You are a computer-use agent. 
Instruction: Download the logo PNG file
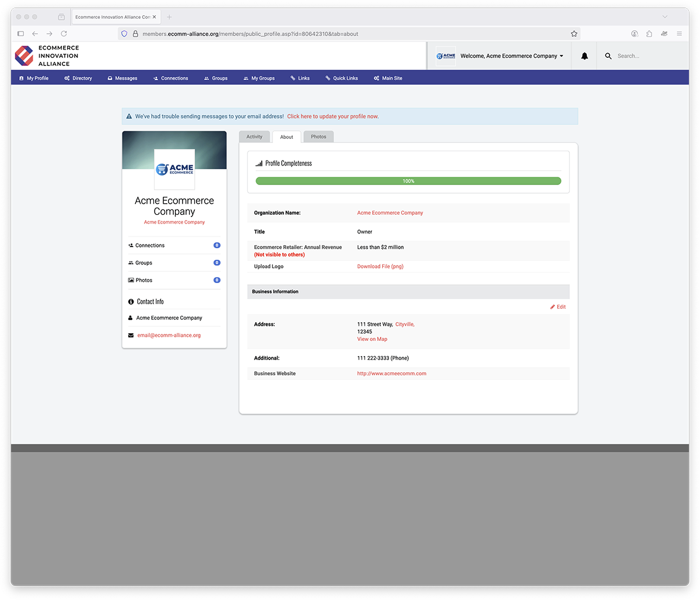(380, 267)
